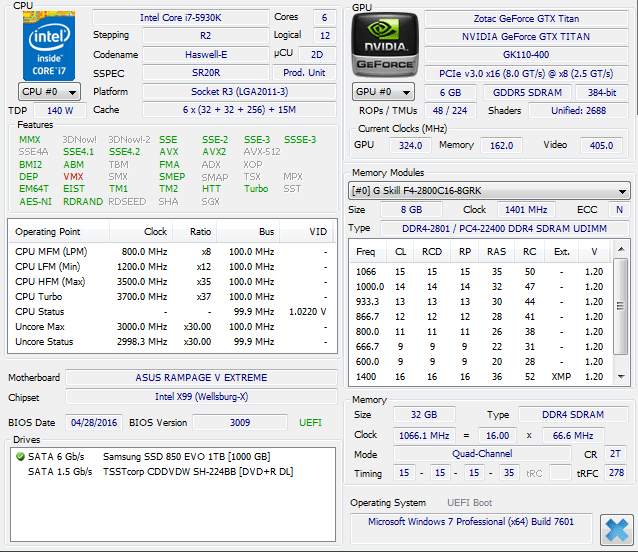The height and width of the screenshot is (552, 638).
Task: Click the 1400 XMP memory timing row
Action: click(481, 377)
